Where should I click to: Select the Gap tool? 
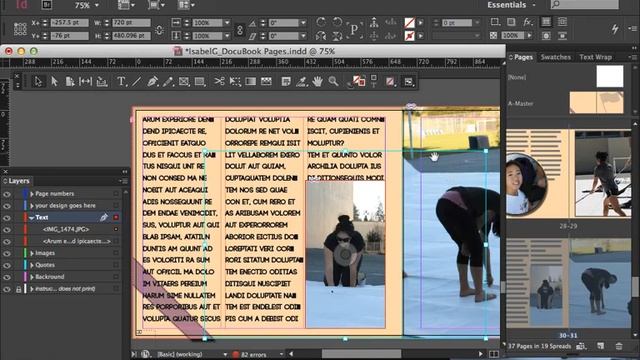(x=85, y=82)
